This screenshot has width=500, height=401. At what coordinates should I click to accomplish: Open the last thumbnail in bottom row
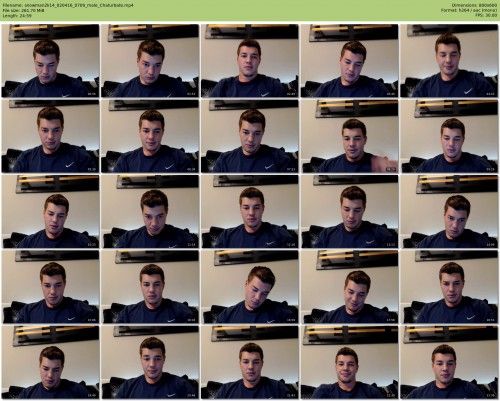(449, 362)
